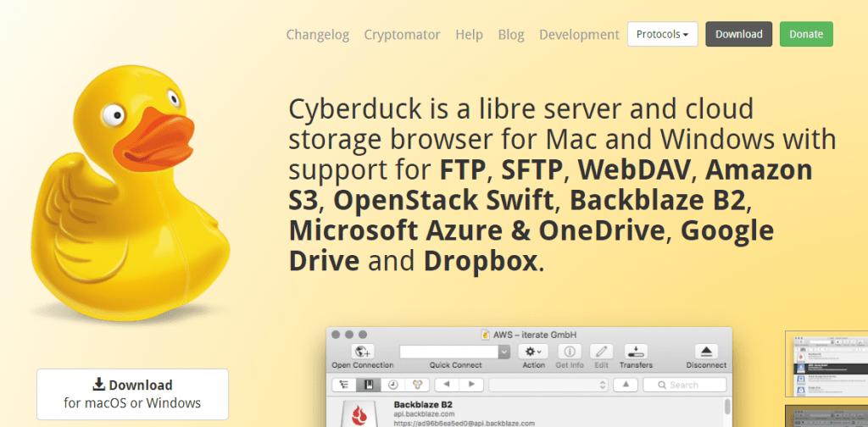Expand the Quick Connect dropdown arrow
Viewport: 868px width, 427px height.
point(504,352)
